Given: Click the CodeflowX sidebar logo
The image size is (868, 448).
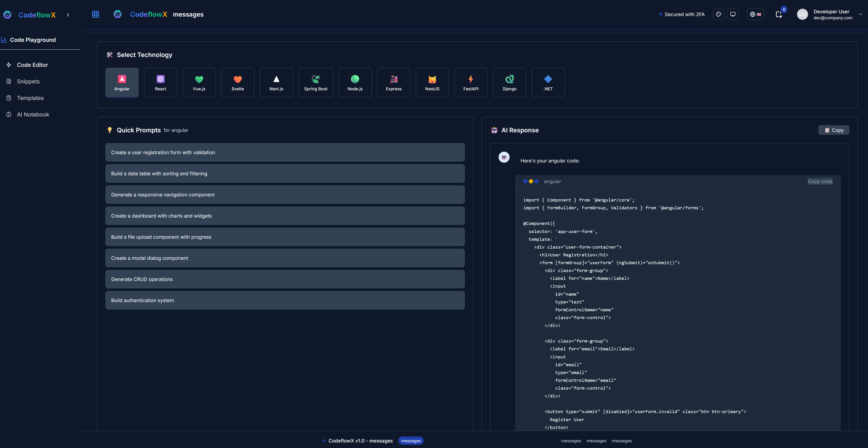Looking at the screenshot, I should pyautogui.click(x=7, y=15).
